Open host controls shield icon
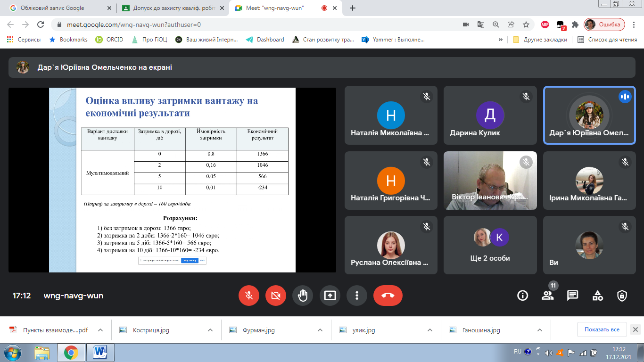 click(622, 296)
